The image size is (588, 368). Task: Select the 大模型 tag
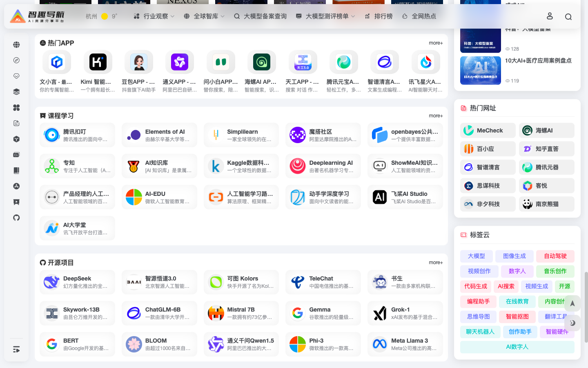pos(477,256)
